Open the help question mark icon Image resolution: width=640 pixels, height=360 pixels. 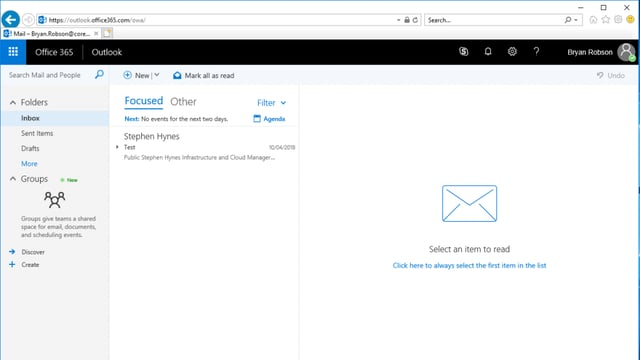tap(536, 51)
